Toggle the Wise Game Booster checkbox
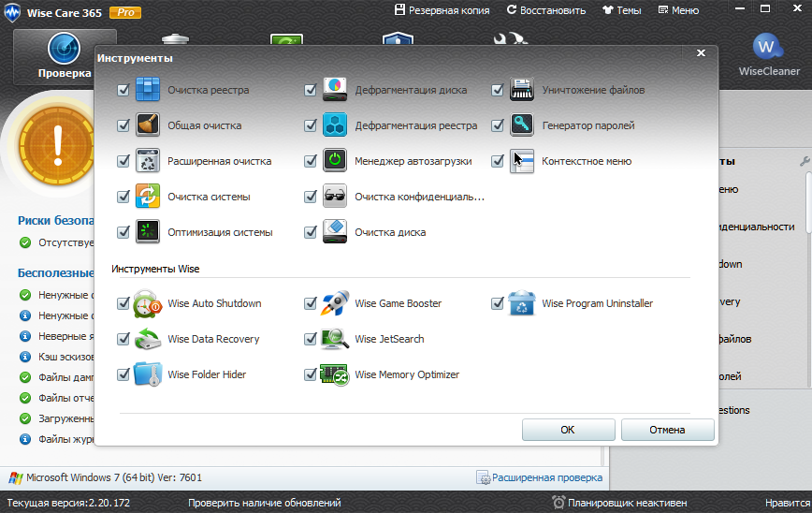This screenshot has height=513, width=812. [311, 303]
